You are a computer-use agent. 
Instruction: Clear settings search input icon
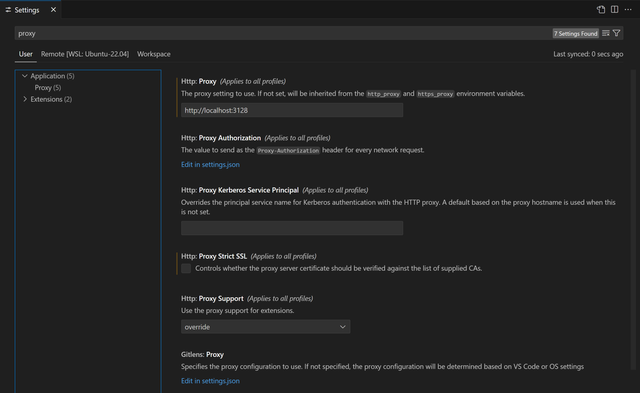point(606,33)
